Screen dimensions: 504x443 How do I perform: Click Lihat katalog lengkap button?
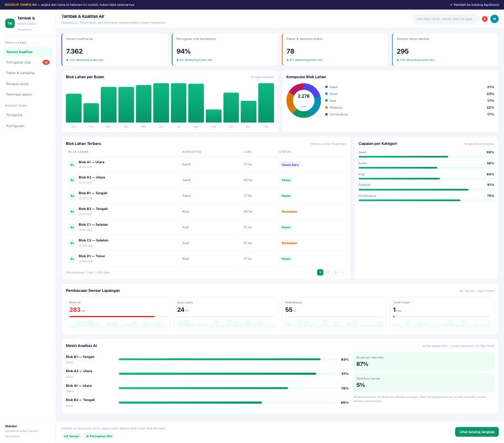(477, 432)
